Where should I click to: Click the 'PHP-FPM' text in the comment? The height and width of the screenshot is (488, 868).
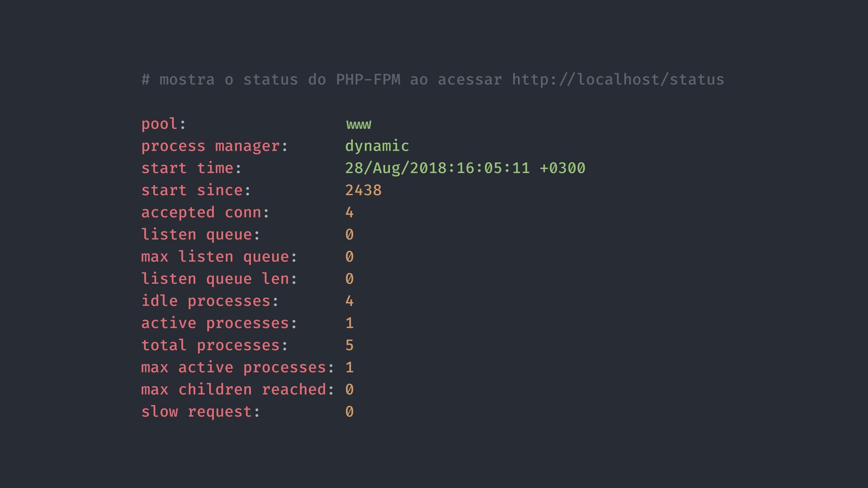(x=368, y=80)
